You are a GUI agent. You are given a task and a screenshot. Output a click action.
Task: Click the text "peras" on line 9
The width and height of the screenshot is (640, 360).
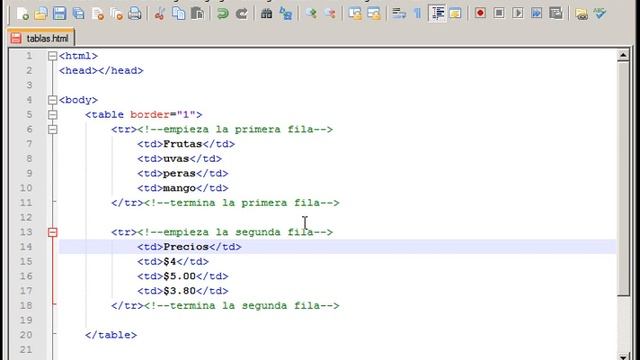(x=179, y=173)
